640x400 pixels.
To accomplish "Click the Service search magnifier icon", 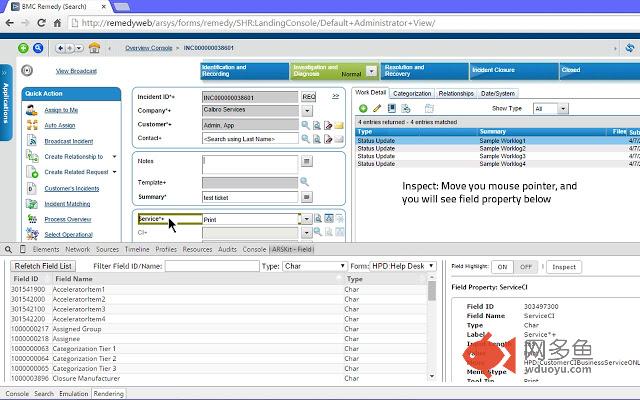I will click(x=318, y=219).
